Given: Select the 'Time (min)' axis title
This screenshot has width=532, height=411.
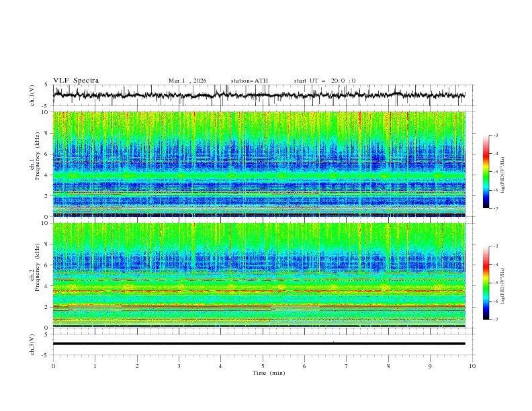Looking at the screenshot, I should tap(269, 373).
